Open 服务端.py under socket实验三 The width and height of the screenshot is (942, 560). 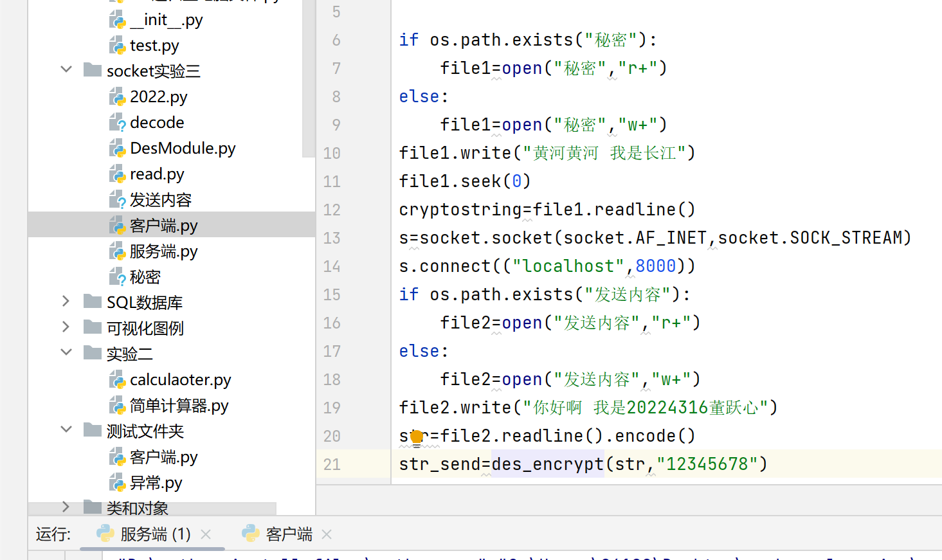click(163, 251)
